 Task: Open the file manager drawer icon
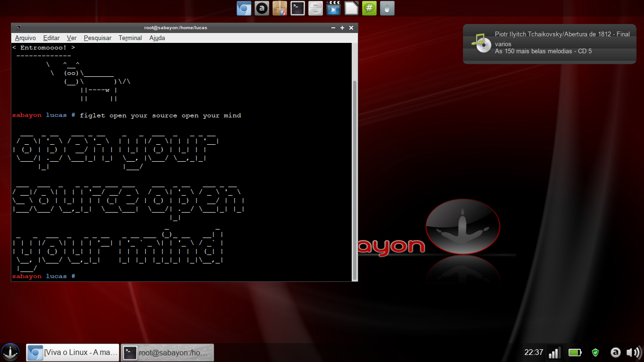point(315,8)
